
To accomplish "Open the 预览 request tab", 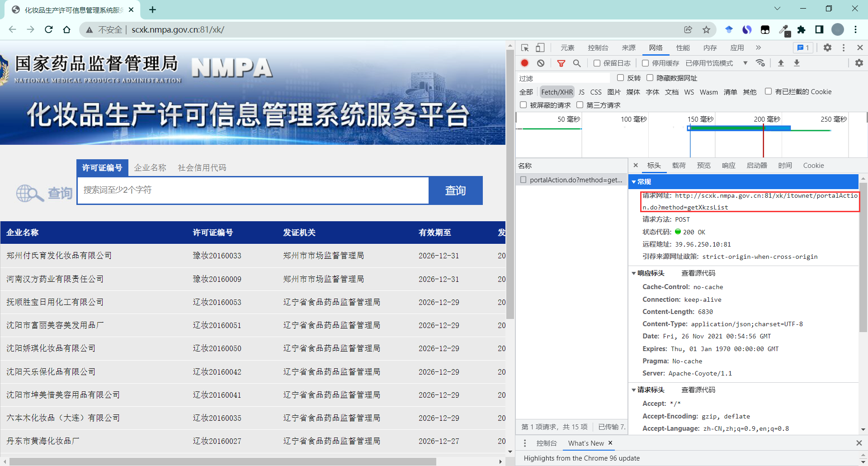I will (x=704, y=166).
